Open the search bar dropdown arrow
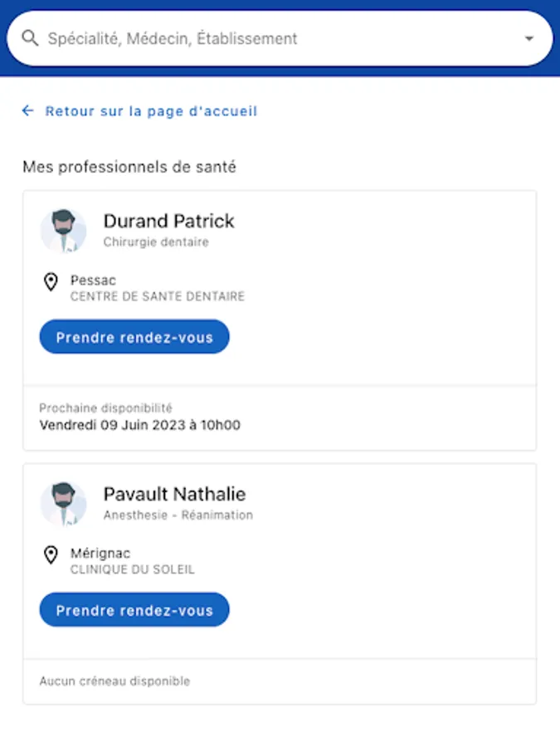 (529, 38)
